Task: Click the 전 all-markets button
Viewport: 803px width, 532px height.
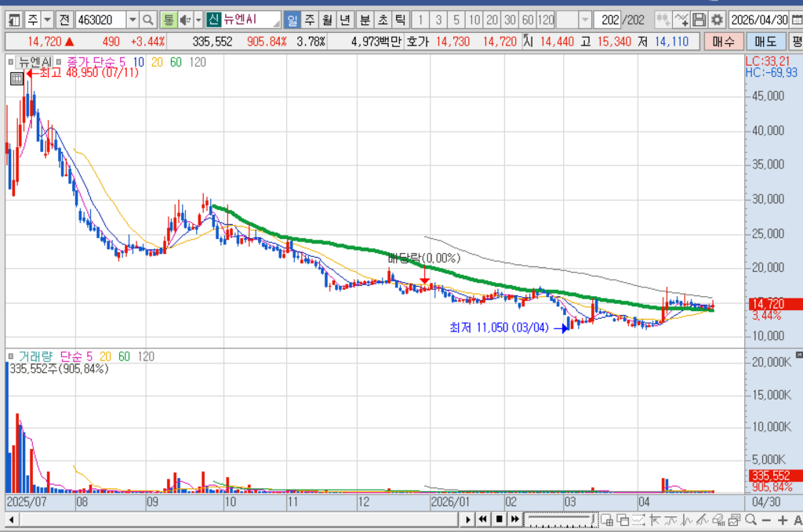Action: coord(64,20)
